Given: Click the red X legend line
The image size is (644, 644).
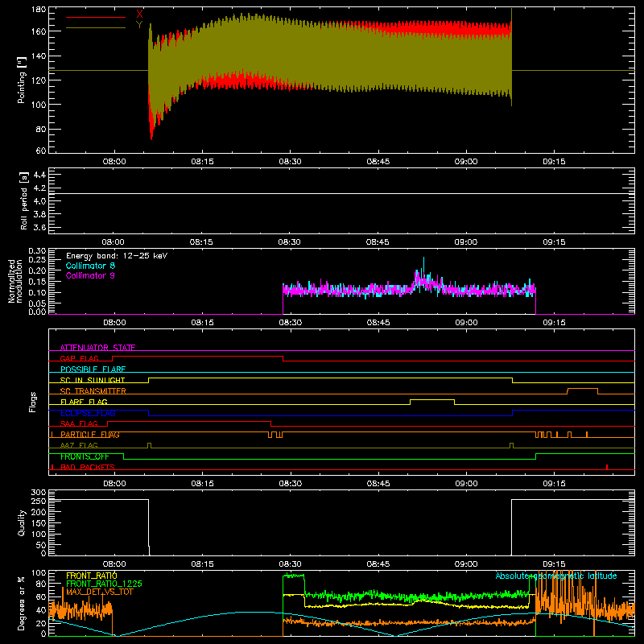Looking at the screenshot, I should coord(96,17).
